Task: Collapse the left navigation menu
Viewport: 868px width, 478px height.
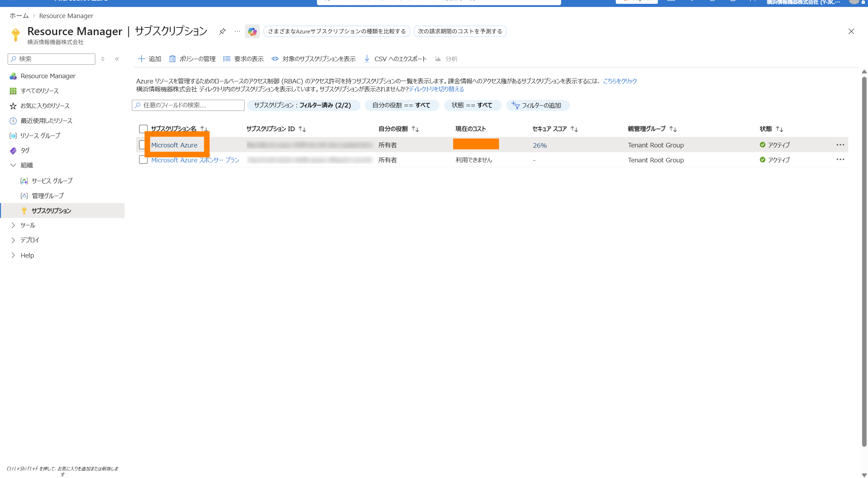Action: pos(117,59)
